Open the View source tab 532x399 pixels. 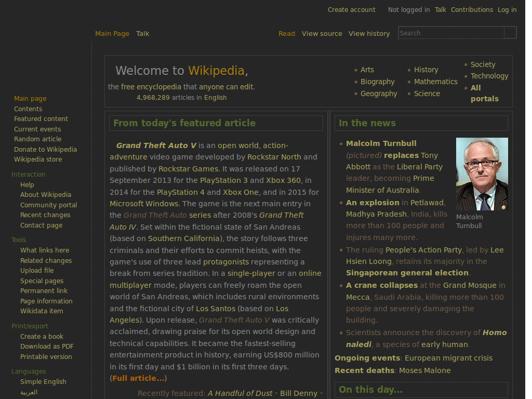pyautogui.click(x=322, y=34)
